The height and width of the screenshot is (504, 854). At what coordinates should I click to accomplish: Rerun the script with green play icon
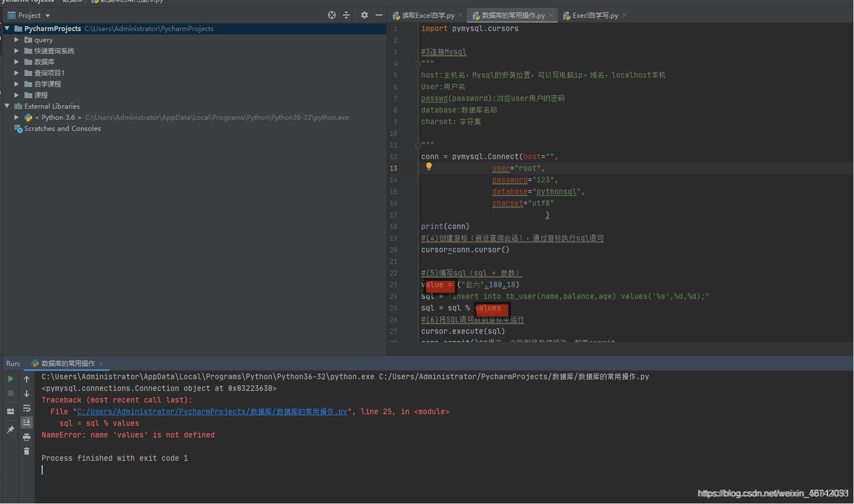[11, 379]
